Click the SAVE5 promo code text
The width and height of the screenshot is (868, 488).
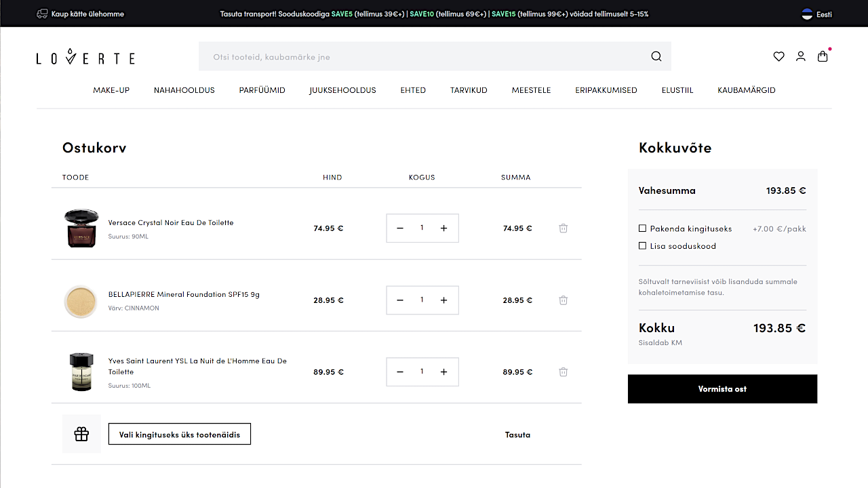click(342, 14)
